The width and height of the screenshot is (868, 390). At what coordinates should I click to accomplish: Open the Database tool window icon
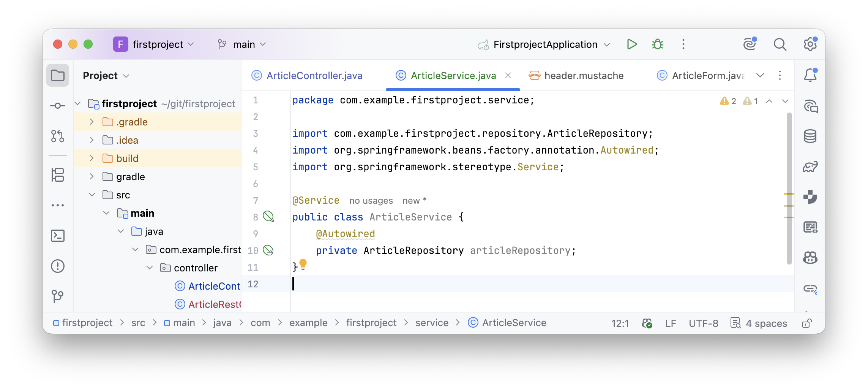810,136
